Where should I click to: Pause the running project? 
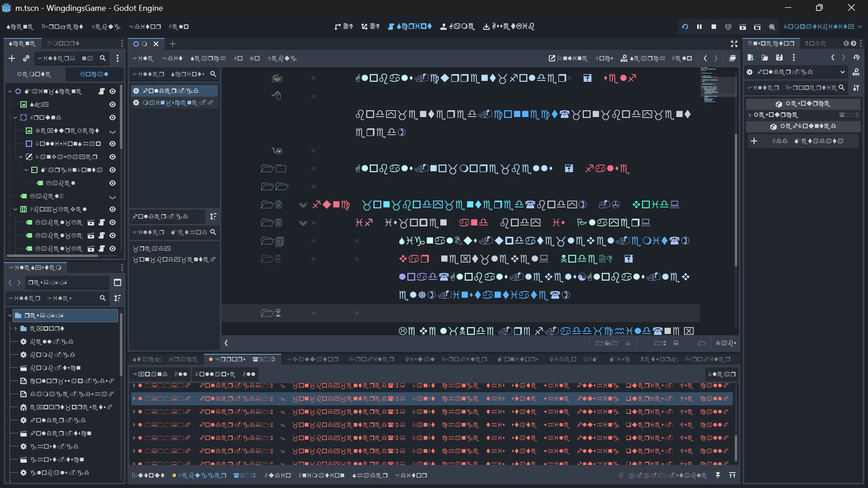[699, 27]
